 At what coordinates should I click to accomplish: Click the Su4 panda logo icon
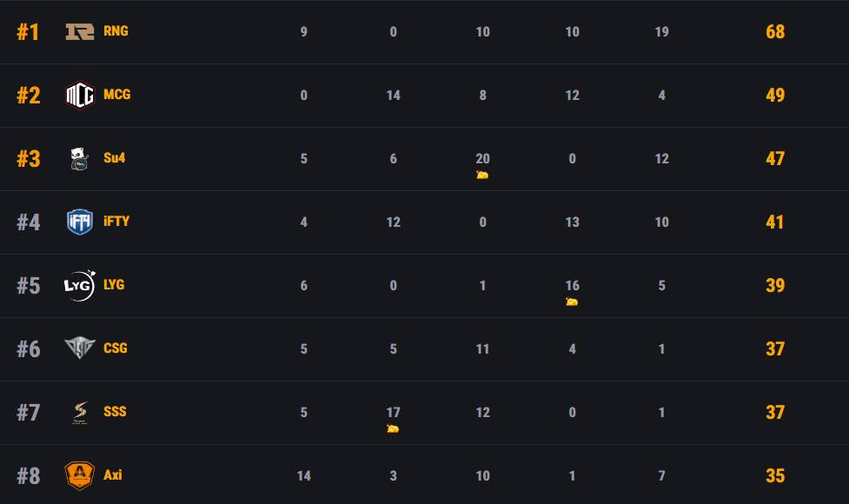[x=80, y=159]
